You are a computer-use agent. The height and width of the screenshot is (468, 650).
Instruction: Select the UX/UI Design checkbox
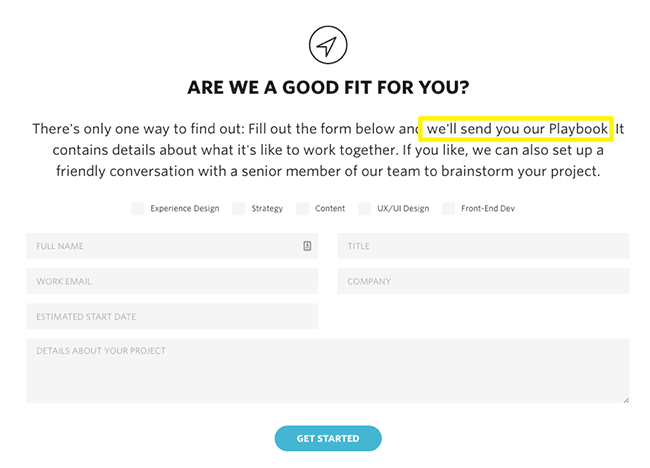(364, 209)
